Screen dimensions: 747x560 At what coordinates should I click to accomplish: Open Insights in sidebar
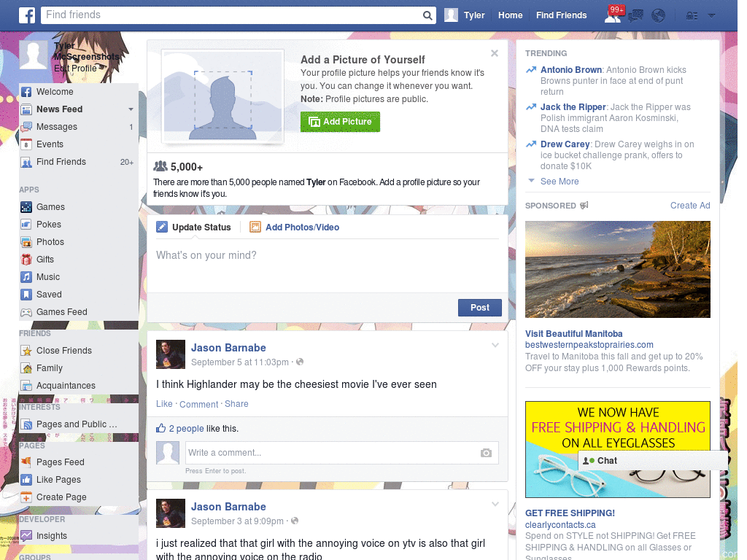coord(79,536)
